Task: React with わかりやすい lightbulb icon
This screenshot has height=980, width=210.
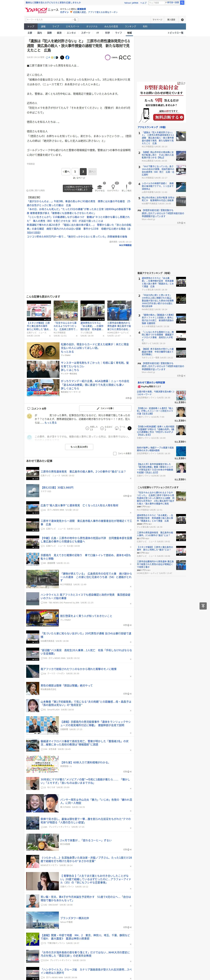Action: point(113,187)
